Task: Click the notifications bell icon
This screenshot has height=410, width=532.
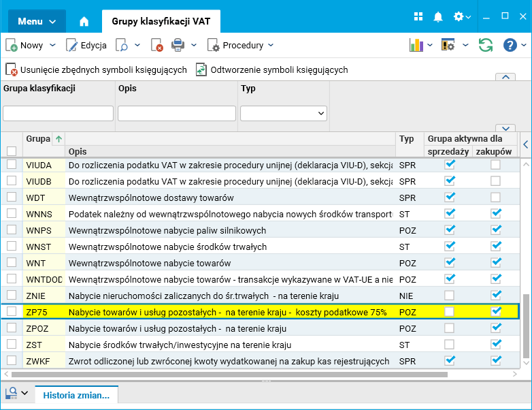Action: tap(438, 17)
